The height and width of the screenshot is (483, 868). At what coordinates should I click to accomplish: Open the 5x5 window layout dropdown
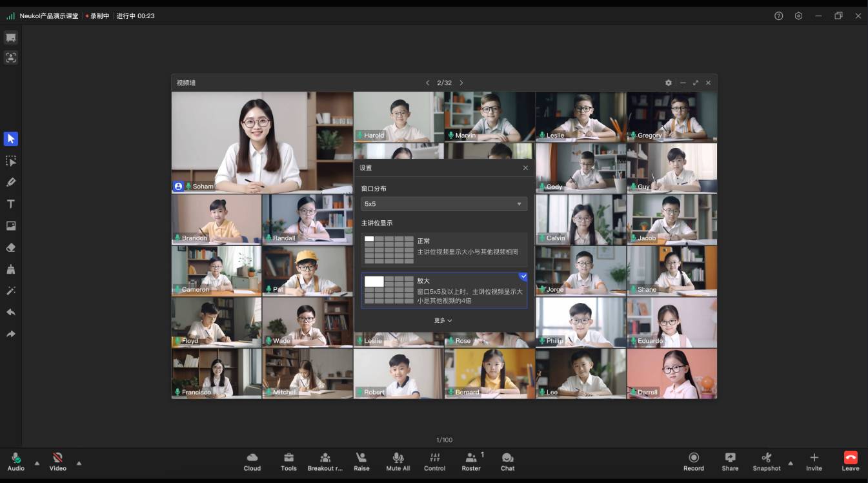444,204
